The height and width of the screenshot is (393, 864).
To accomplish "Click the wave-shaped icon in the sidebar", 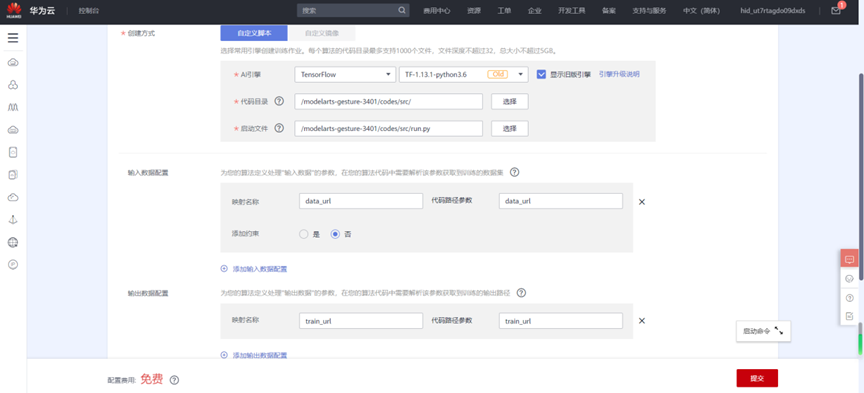I will 13,107.
